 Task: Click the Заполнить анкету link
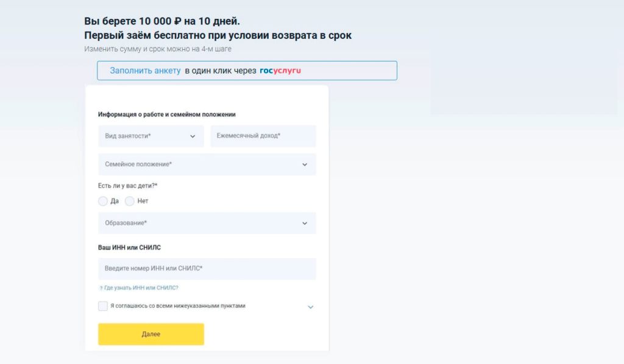pos(145,71)
